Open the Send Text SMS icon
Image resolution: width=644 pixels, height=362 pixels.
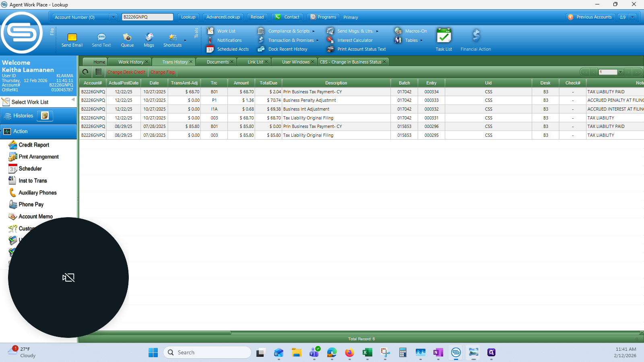pos(101,40)
